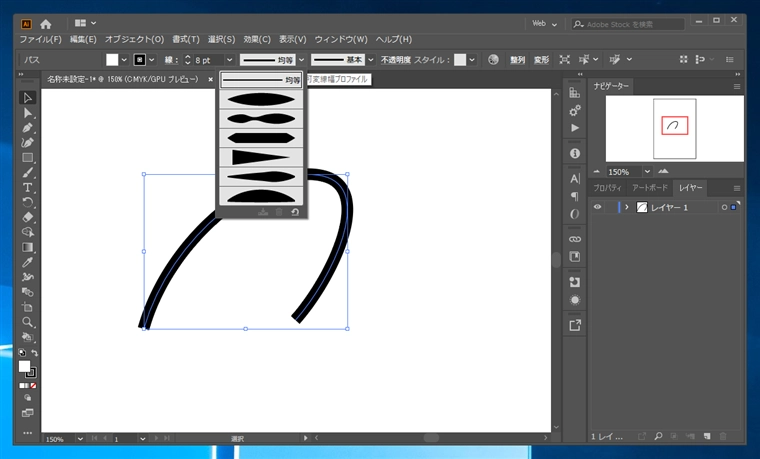Go to Illustrator home screen
This screenshot has height=459, width=760.
coord(46,24)
